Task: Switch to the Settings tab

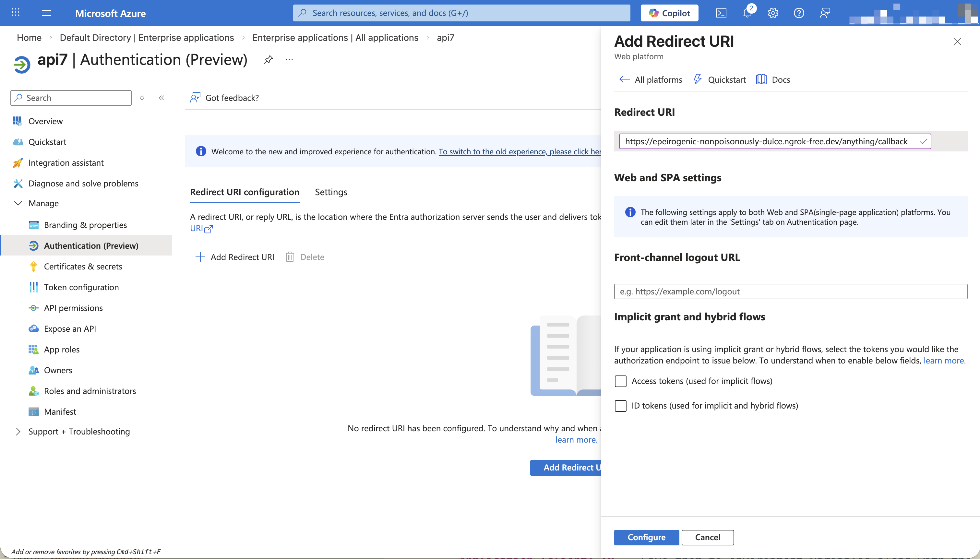Action: click(x=331, y=192)
